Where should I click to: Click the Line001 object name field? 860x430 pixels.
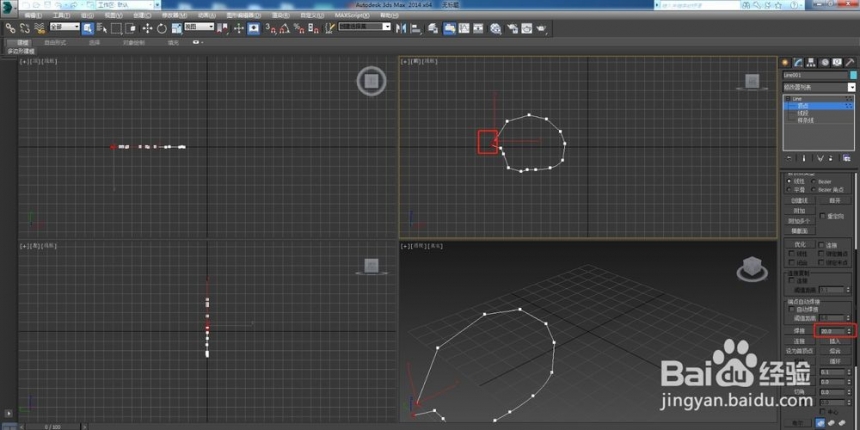click(x=815, y=75)
